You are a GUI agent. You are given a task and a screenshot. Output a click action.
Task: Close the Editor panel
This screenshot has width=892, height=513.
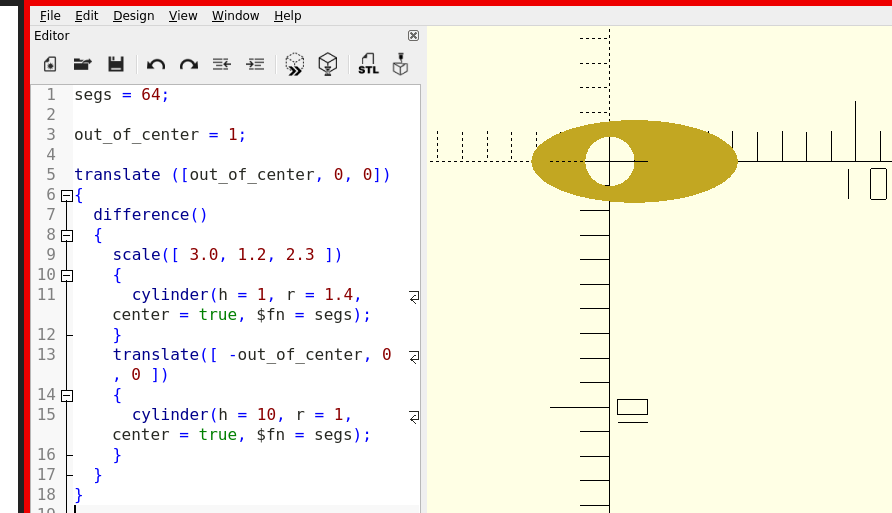click(x=414, y=36)
